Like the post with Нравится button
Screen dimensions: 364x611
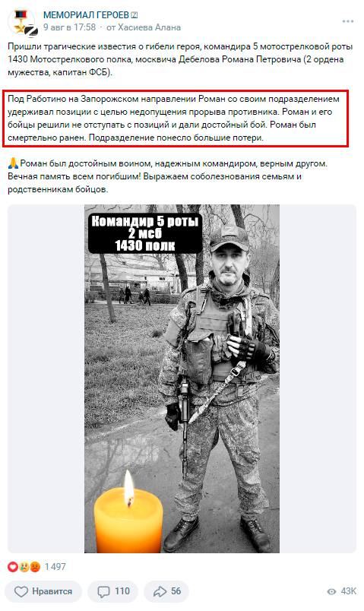[x=43, y=591]
